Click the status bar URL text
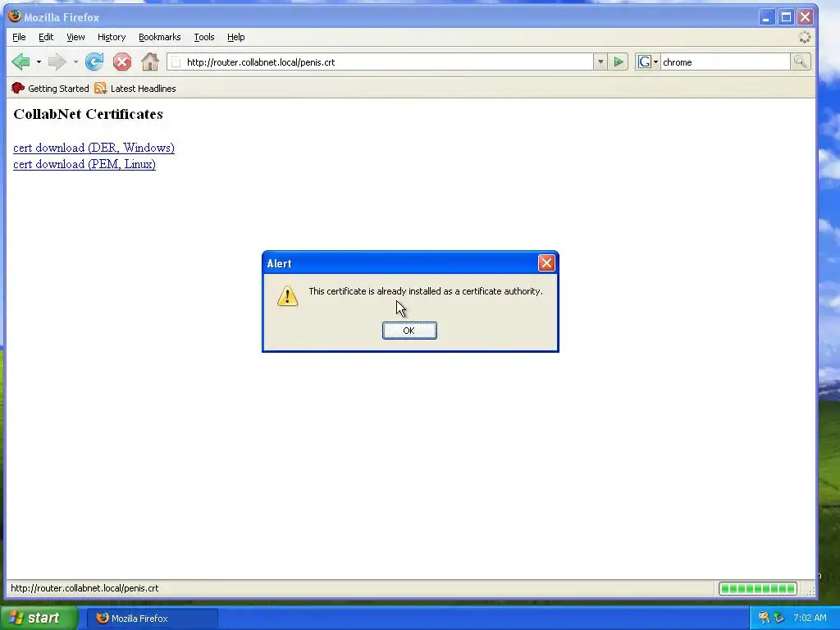Image resolution: width=840 pixels, height=630 pixels. [84, 588]
